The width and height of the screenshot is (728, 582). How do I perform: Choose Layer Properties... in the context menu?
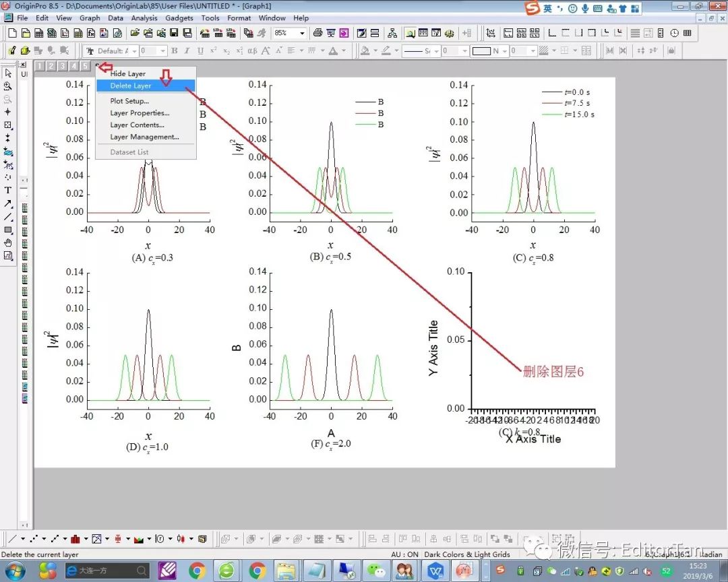coord(146,112)
